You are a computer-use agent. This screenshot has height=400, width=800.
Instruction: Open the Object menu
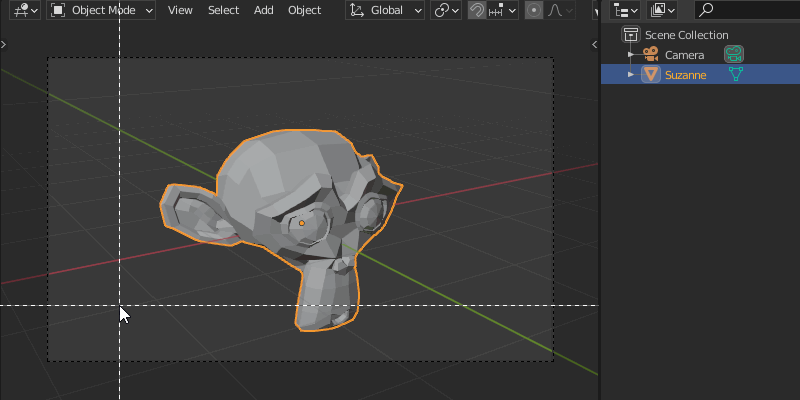coord(305,10)
